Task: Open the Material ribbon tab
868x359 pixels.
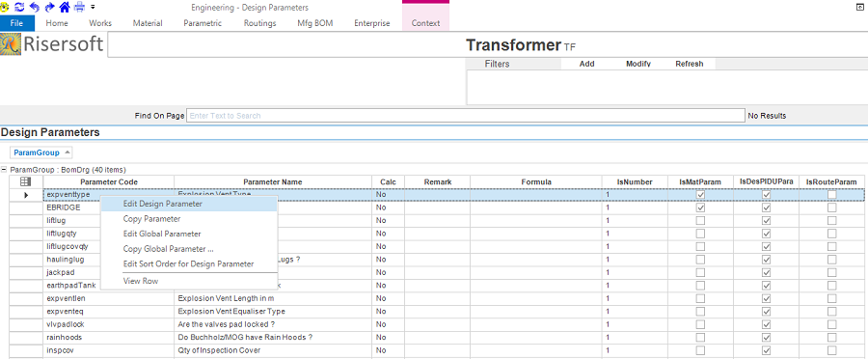Action: 148,23
